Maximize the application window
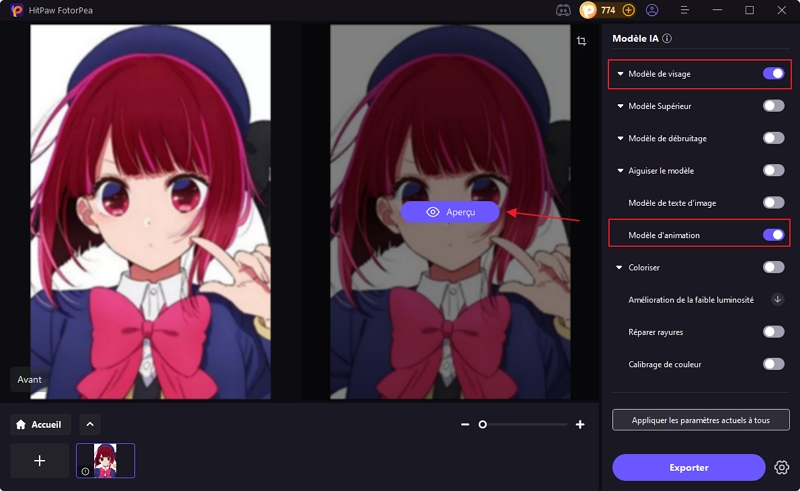 (x=749, y=10)
